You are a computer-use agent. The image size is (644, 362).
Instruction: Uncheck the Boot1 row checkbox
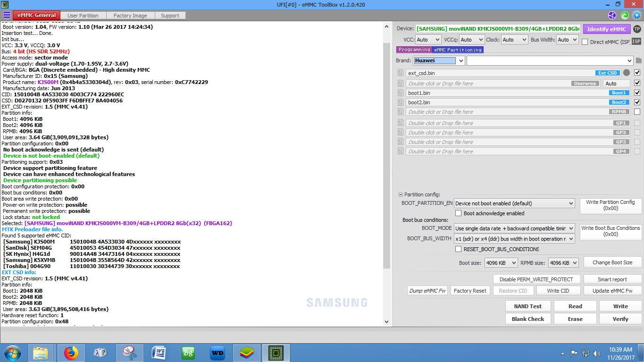tap(637, 93)
